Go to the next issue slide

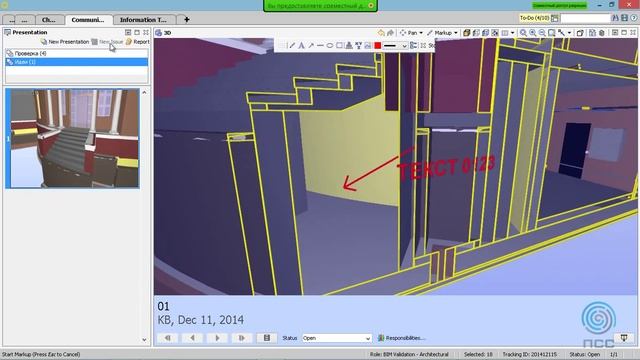coord(217,338)
